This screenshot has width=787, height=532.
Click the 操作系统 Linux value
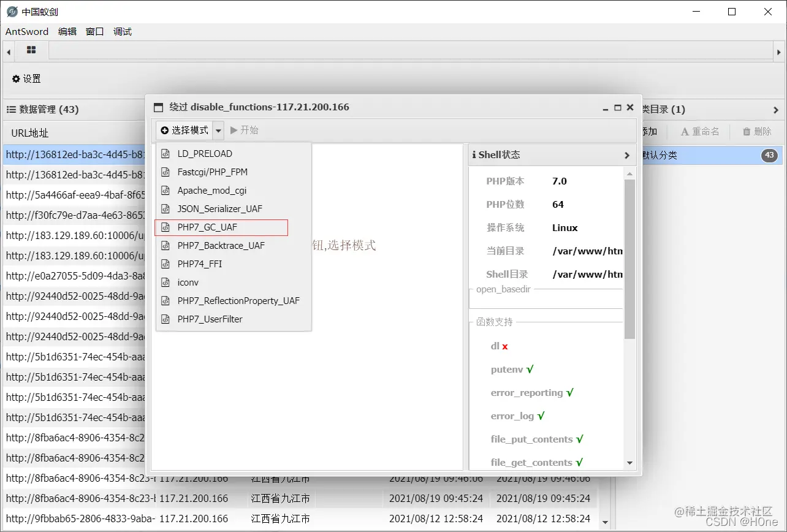pyautogui.click(x=565, y=228)
